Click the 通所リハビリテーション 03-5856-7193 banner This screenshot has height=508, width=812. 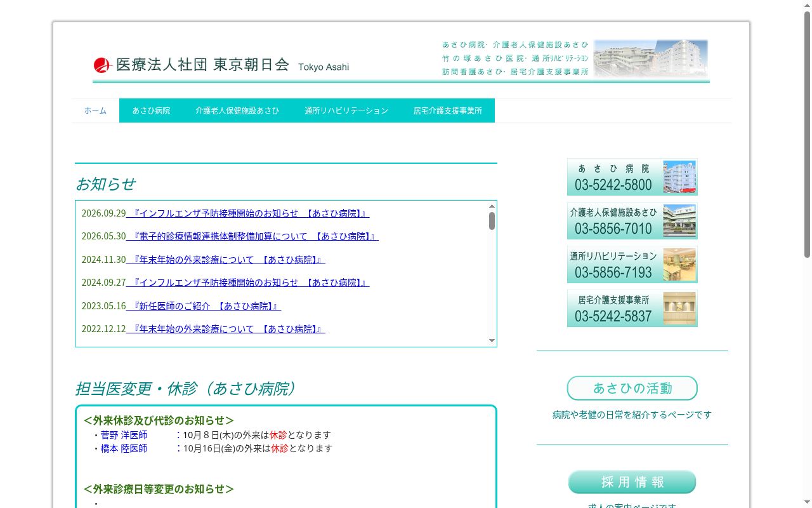pyautogui.click(x=632, y=264)
